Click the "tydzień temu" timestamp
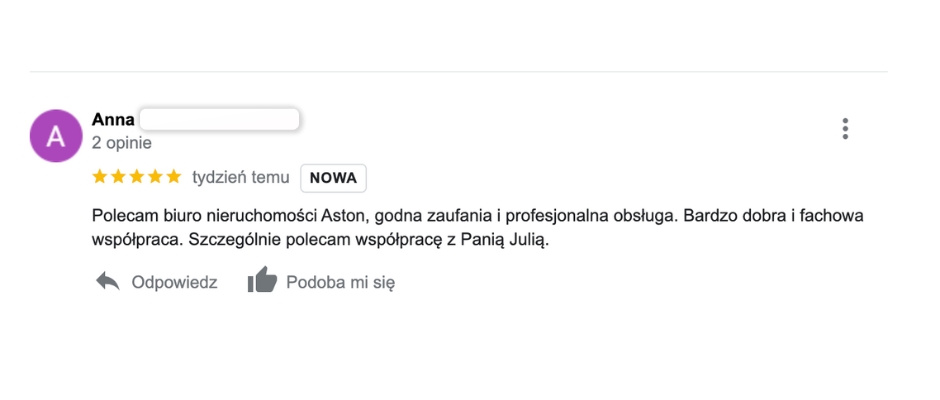 240,177
